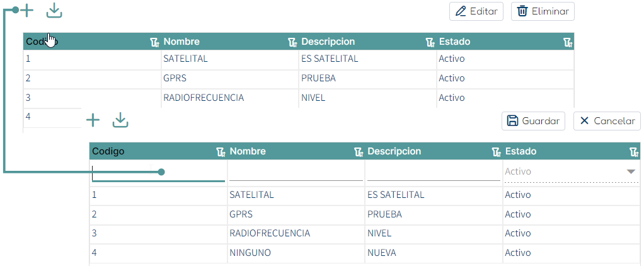Open filter icon on lower Codigo column
This screenshot has width=644, height=266.
coord(221,152)
